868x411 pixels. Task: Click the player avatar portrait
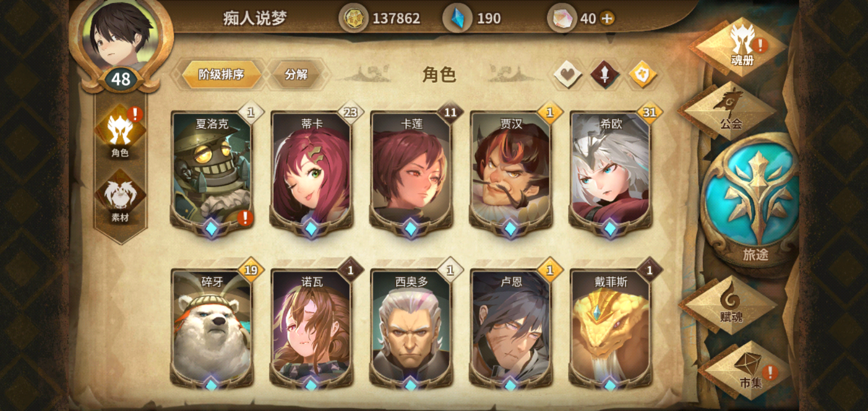pos(121,35)
